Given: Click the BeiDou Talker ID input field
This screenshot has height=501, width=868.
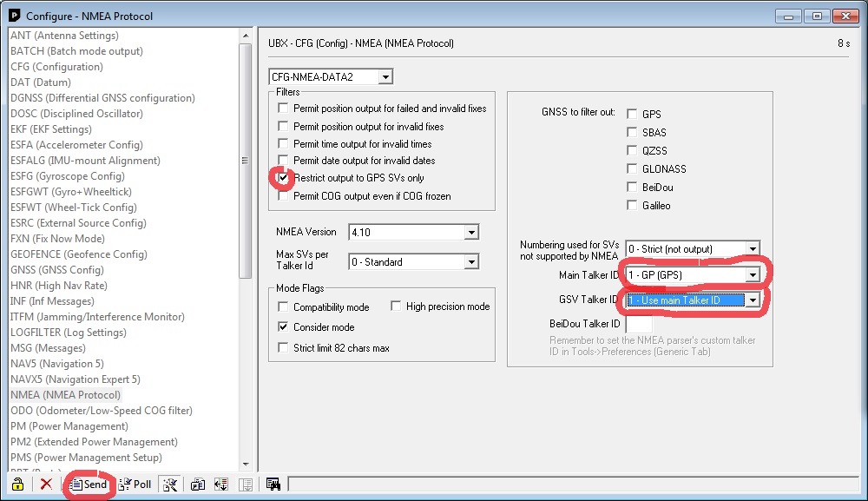Looking at the screenshot, I should (x=639, y=324).
